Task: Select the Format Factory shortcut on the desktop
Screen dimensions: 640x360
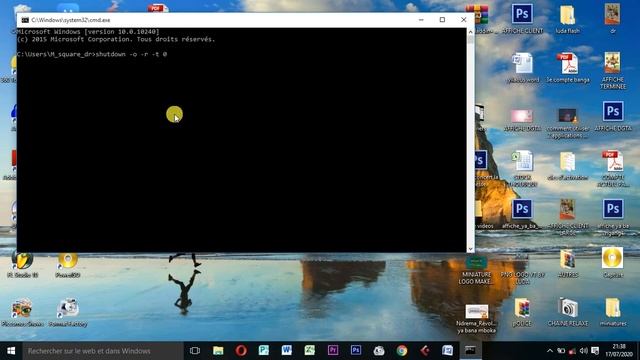Action: 68,312
